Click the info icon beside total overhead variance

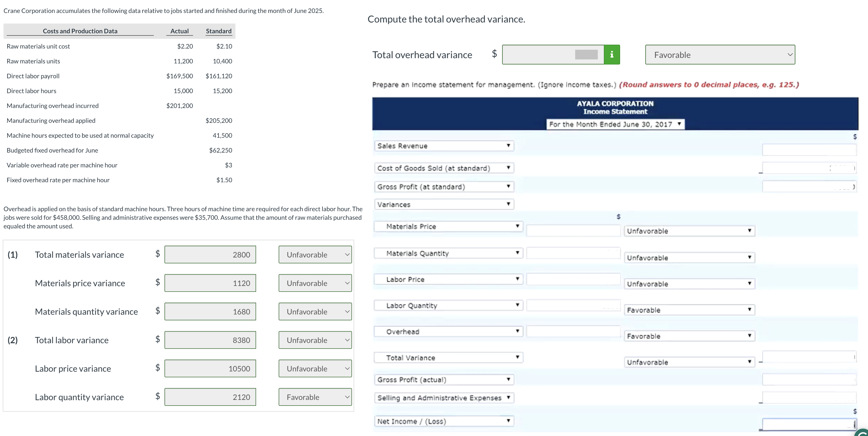pyautogui.click(x=612, y=54)
